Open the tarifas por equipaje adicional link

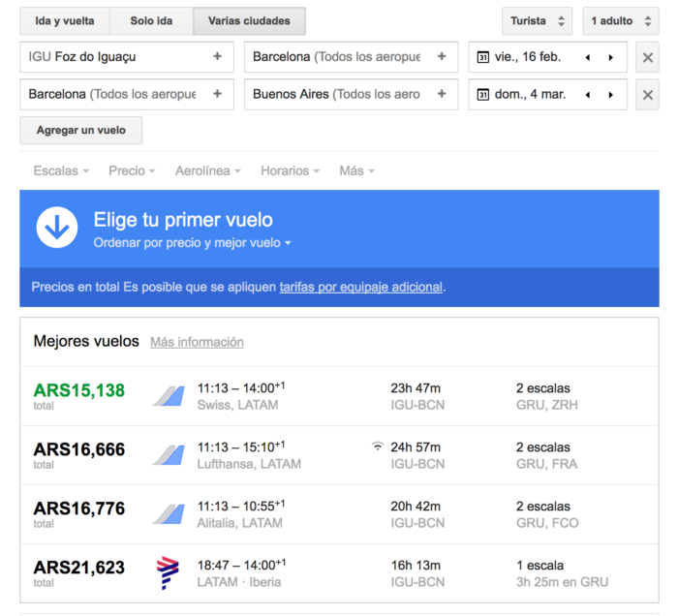click(360, 288)
